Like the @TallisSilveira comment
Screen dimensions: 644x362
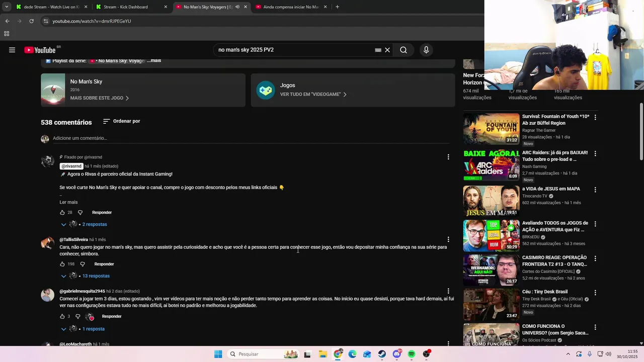[62, 264]
